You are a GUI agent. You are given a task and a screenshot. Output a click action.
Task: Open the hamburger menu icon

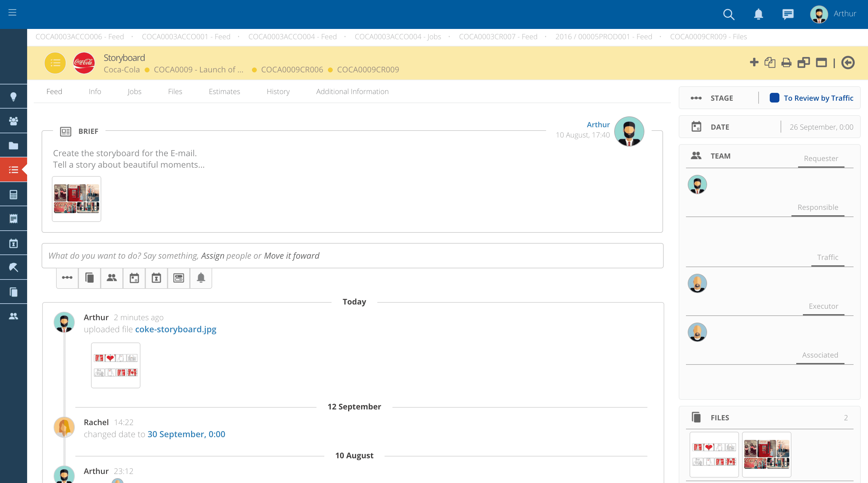point(12,13)
